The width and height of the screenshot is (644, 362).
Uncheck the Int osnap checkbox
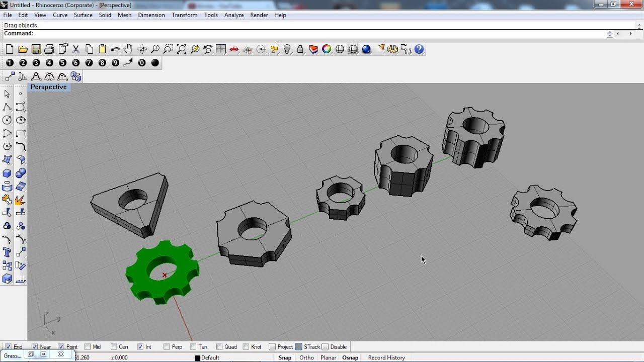[x=140, y=347]
